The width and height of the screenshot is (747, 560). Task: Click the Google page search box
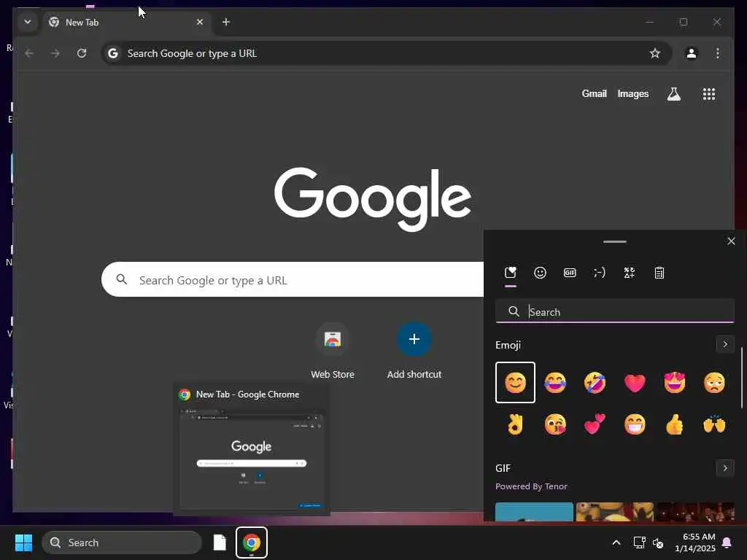pyautogui.click(x=293, y=279)
